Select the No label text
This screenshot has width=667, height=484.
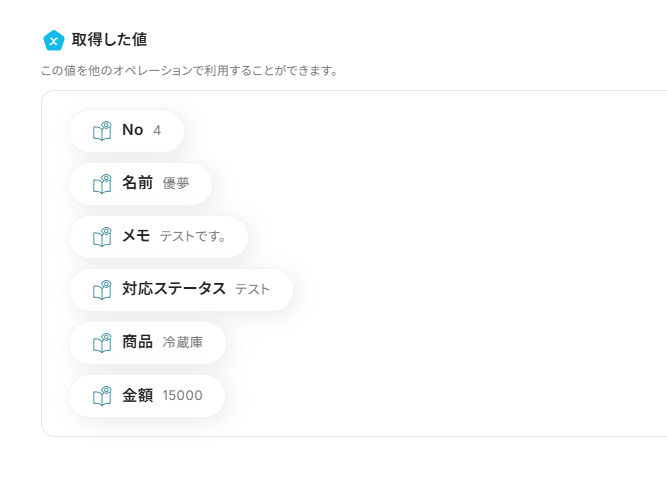pyautogui.click(x=132, y=130)
